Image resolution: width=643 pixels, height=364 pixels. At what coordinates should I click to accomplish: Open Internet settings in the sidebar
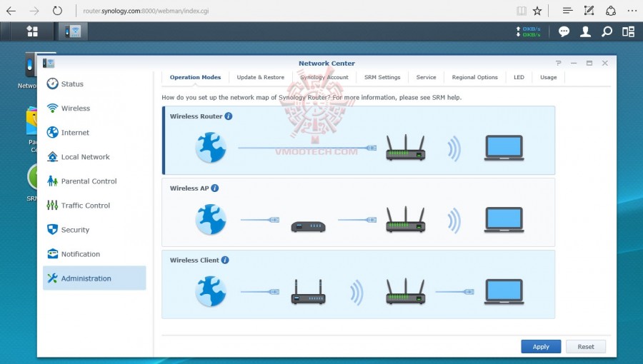(94, 133)
